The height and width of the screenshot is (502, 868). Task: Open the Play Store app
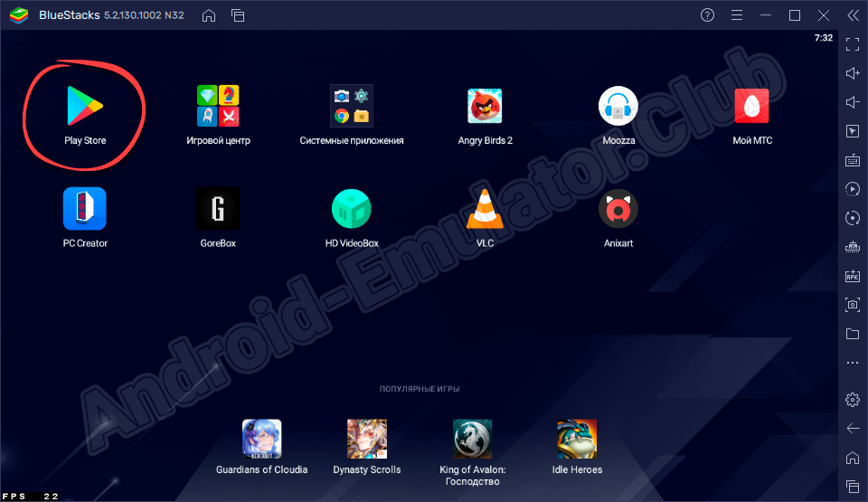point(84,107)
